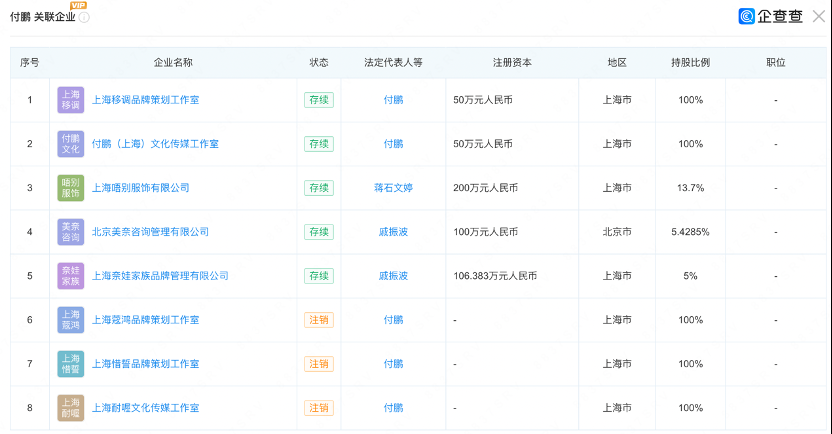
Task: Click the VIP badge in the title
Action: click(x=78, y=5)
